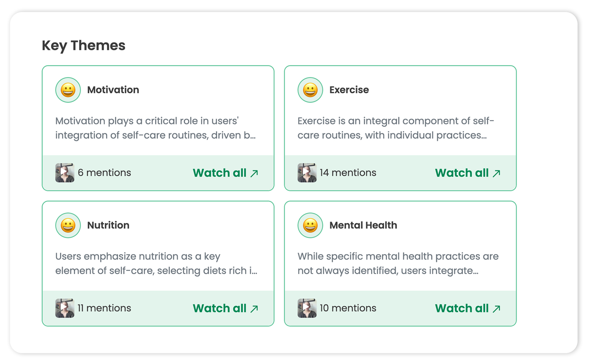
Task: Play the Nutrition video thumbnail
Action: coord(65,308)
